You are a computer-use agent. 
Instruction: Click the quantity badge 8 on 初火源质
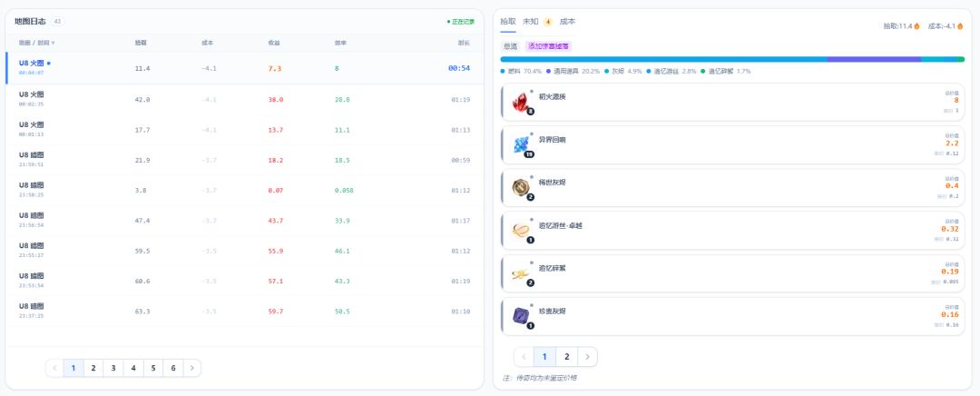(531, 112)
